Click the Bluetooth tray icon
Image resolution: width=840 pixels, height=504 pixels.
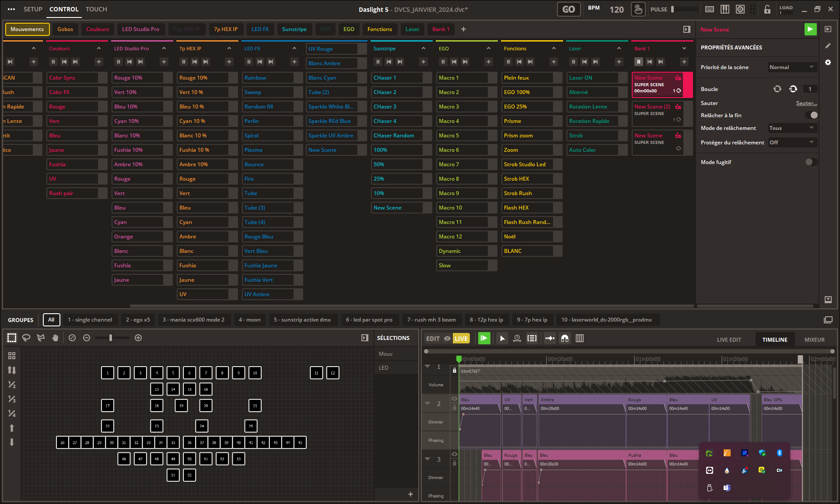click(779, 453)
